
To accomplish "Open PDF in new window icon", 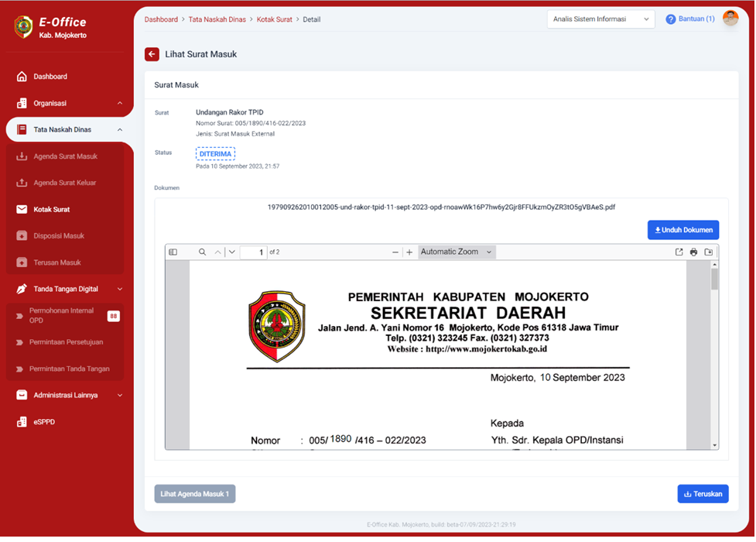I will click(679, 252).
